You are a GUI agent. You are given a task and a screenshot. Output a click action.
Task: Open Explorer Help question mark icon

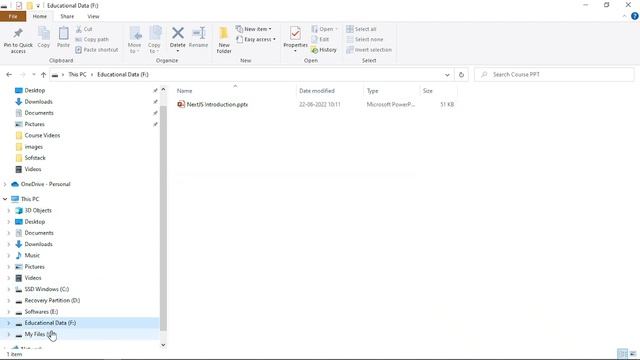(635, 16)
